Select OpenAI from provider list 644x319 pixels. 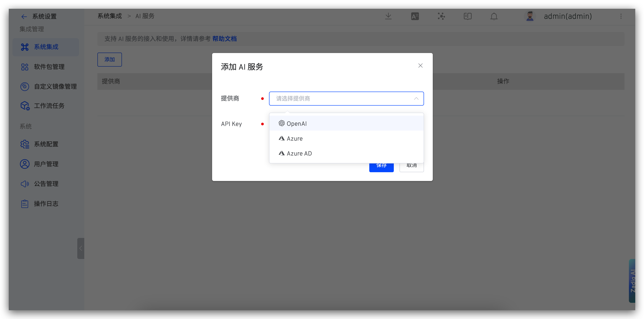coord(297,124)
